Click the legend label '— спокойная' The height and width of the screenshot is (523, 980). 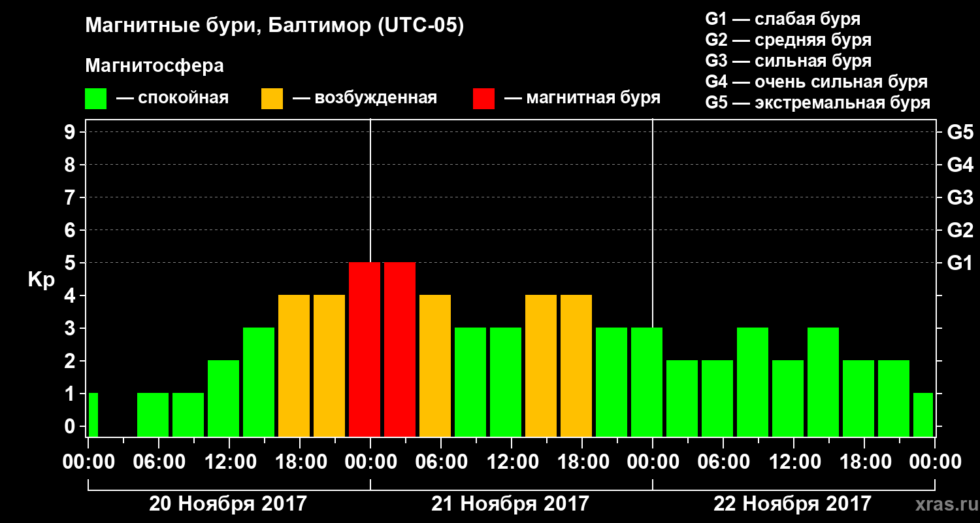point(172,98)
